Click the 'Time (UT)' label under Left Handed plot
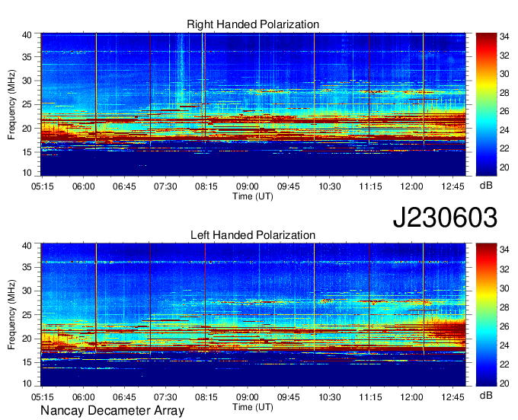The height and width of the screenshot is (420, 518). (253, 407)
